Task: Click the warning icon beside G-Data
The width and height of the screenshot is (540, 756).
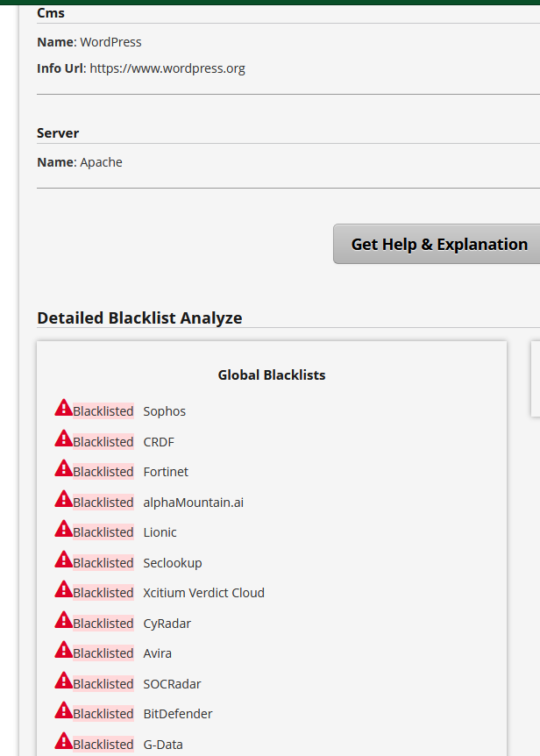Action: 64,740
